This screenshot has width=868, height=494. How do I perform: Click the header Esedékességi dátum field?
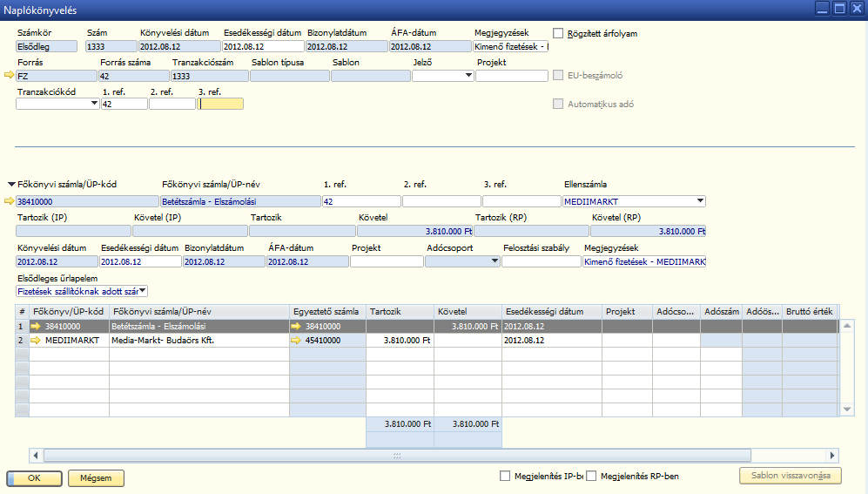(263, 46)
